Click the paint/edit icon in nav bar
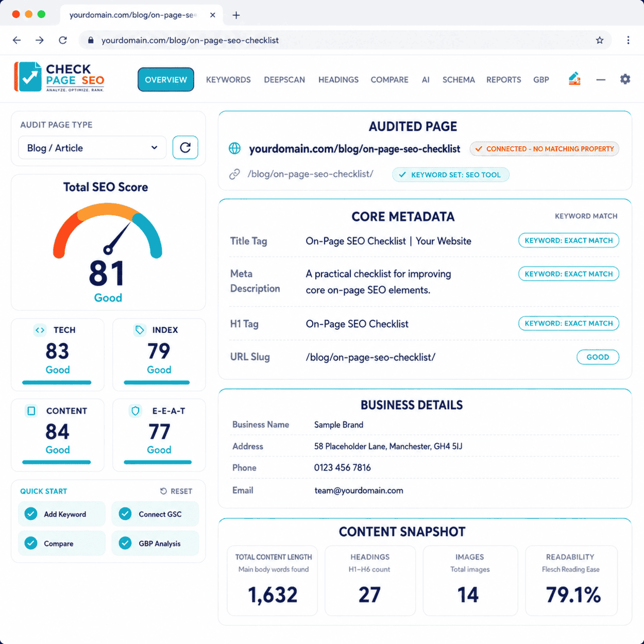Image resolution: width=644 pixels, height=644 pixels. click(x=574, y=79)
